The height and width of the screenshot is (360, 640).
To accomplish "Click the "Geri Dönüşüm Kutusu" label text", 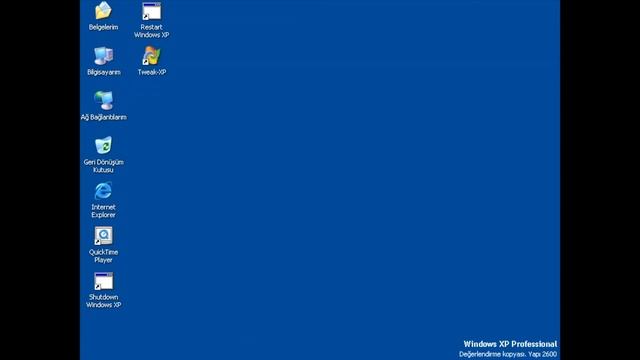I will pyautogui.click(x=103, y=166).
